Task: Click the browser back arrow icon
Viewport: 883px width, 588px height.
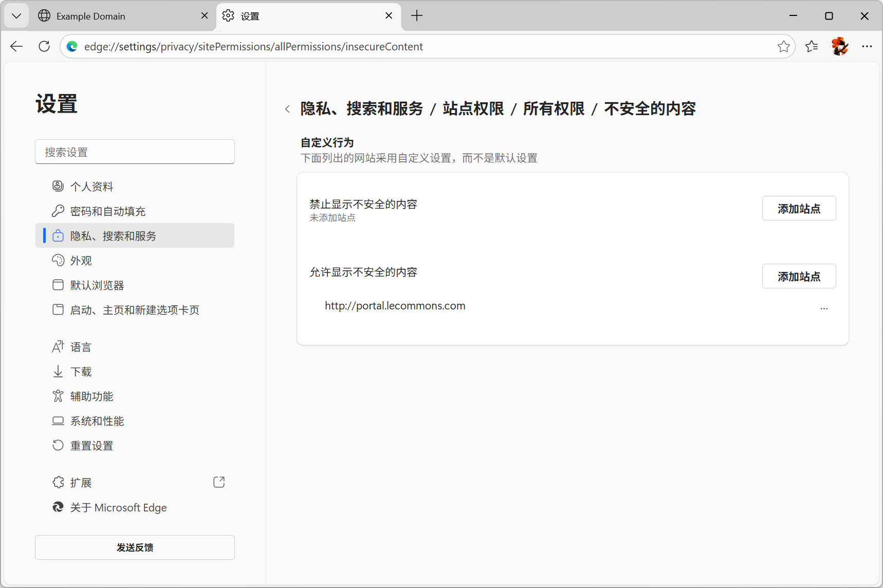Action: click(x=16, y=46)
